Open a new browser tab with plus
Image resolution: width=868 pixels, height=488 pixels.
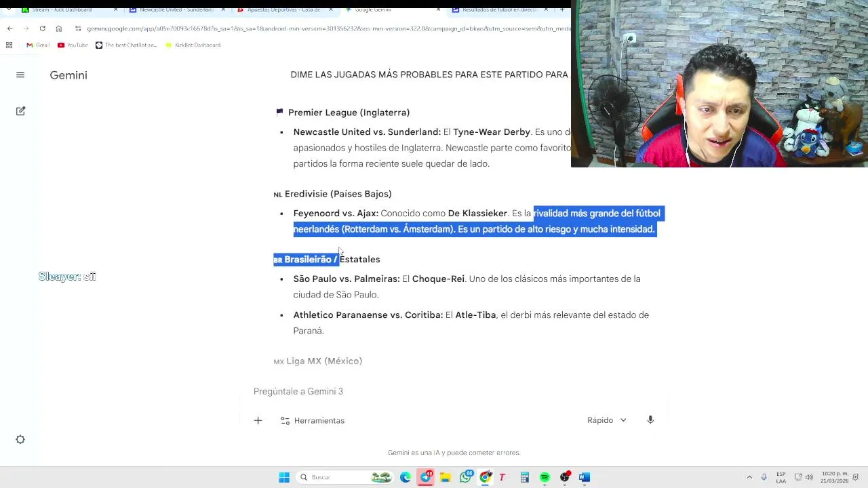562,9
